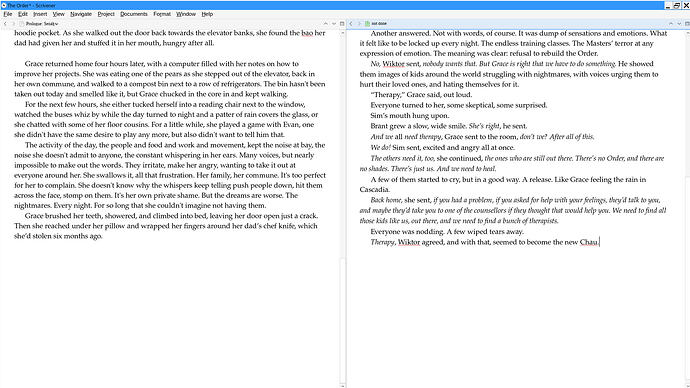This screenshot has height=388, width=690.
Task: Go back in left editor history
Action: [x=5, y=24]
